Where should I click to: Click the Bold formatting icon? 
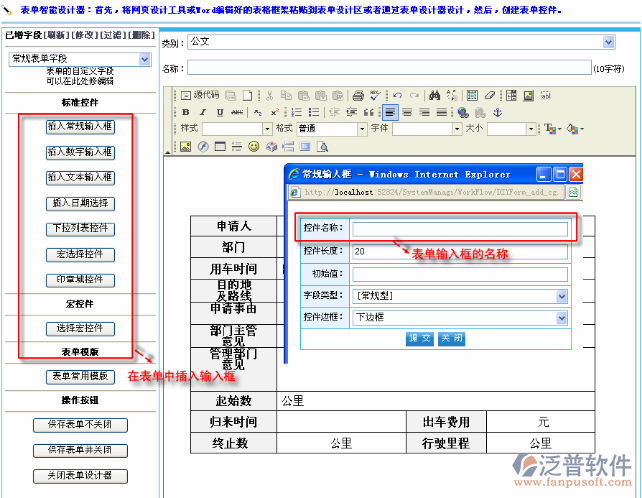[x=185, y=112]
